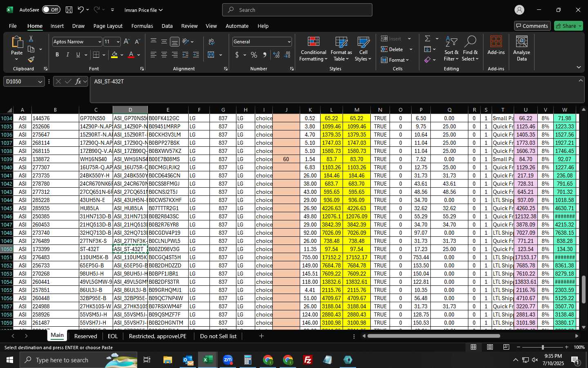
Task: Expand the Name Box dropdown
Action: pyautogui.click(x=40, y=82)
